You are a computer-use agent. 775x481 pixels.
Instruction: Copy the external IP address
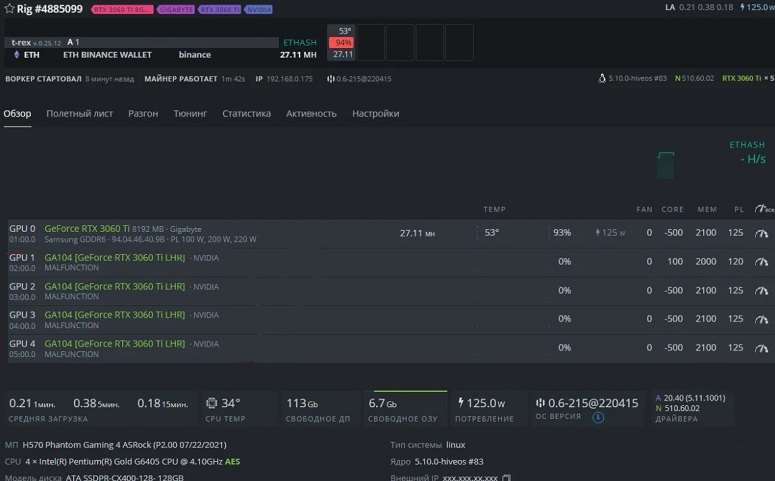tap(506, 478)
